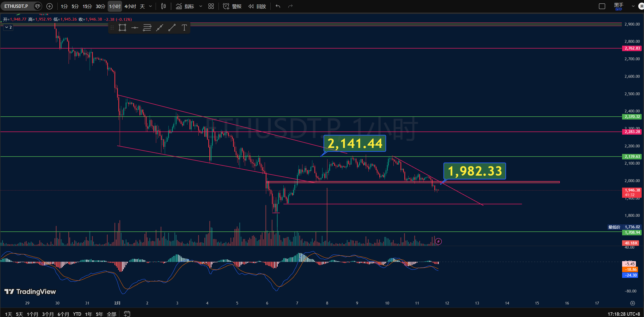This screenshot has width=644, height=317.
Task: Click the 2,141.44 price callout label
Action: (355, 143)
